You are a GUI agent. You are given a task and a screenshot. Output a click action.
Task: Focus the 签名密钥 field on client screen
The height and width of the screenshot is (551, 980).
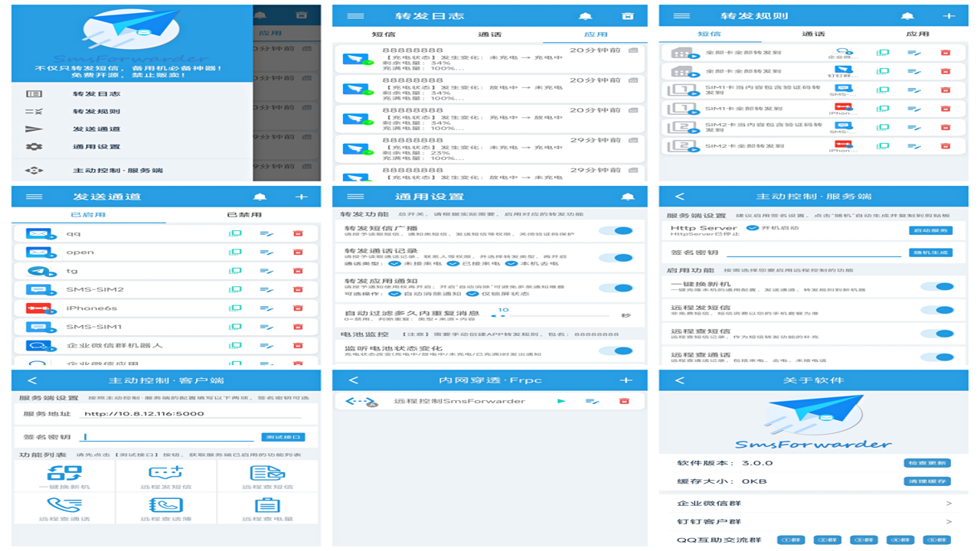tap(168, 437)
